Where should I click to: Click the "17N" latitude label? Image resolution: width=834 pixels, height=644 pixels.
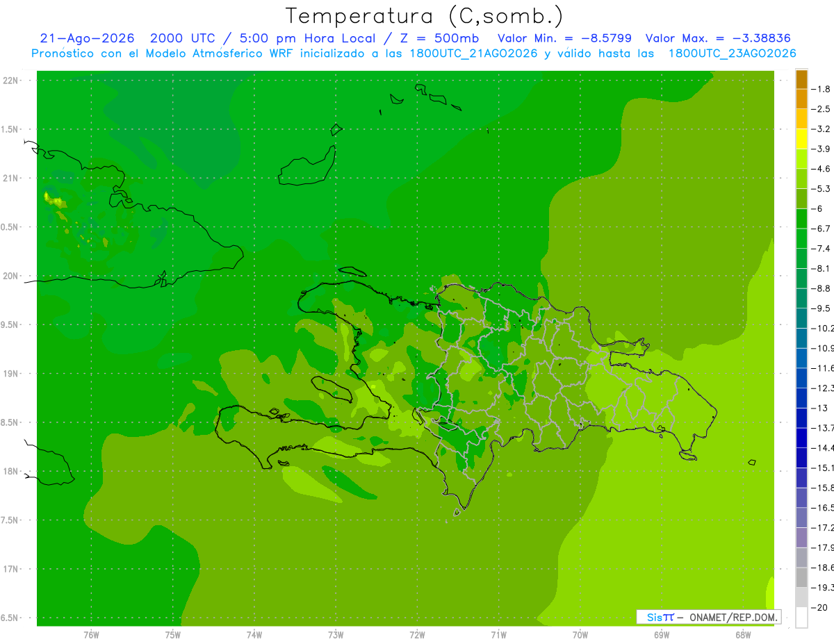[x=10, y=569]
